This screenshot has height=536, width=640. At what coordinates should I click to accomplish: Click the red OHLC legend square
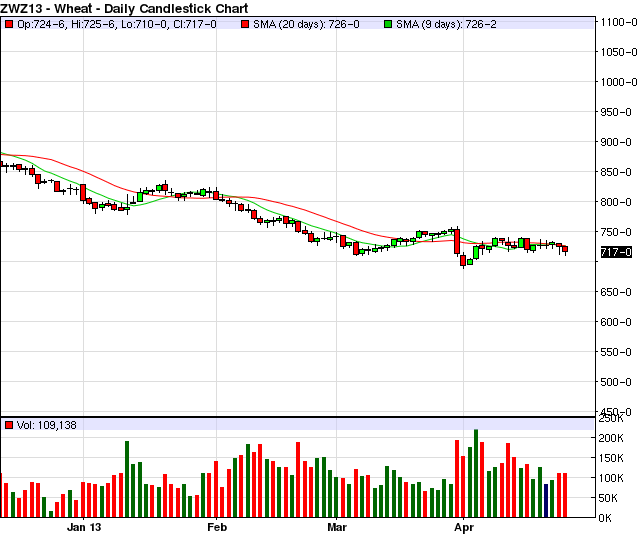9,24
